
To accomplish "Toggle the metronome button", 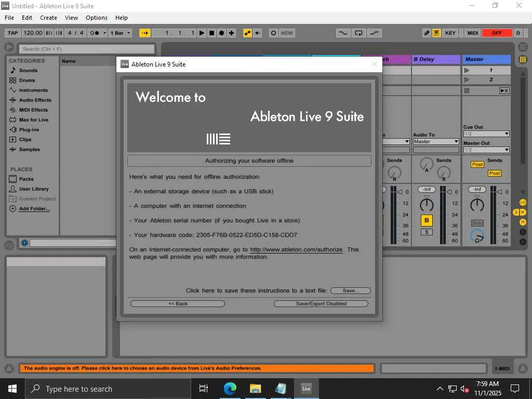I will pos(95,33).
